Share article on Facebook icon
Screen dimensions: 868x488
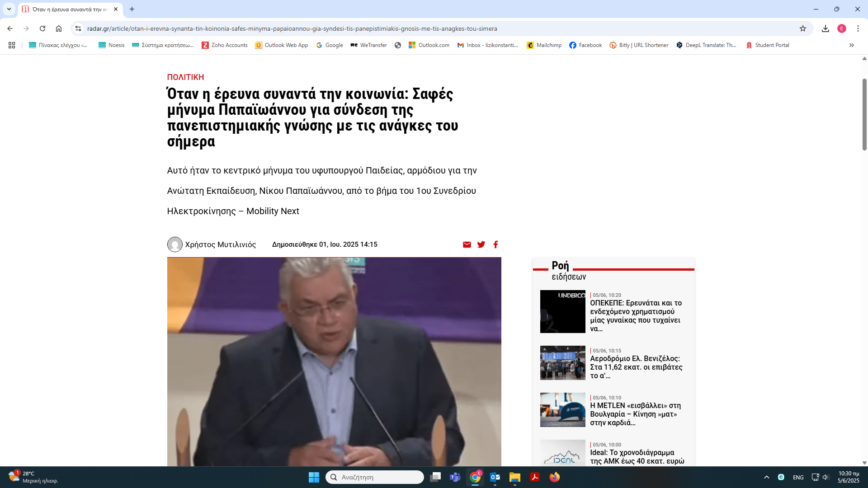495,244
